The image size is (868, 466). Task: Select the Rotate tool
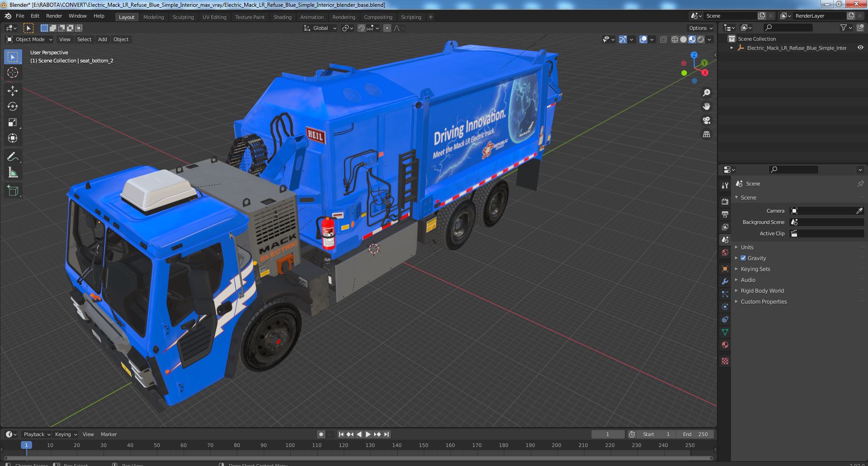pyautogui.click(x=13, y=106)
